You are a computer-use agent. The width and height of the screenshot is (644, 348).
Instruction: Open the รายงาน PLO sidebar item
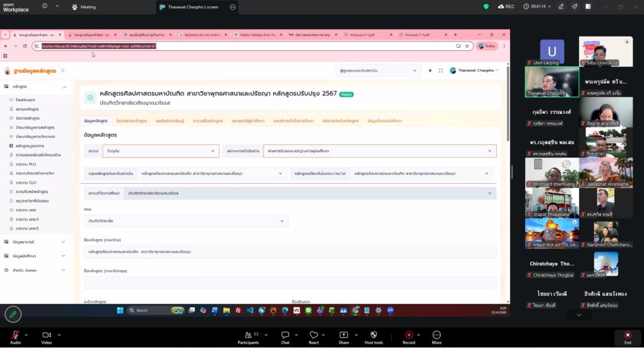26,164
